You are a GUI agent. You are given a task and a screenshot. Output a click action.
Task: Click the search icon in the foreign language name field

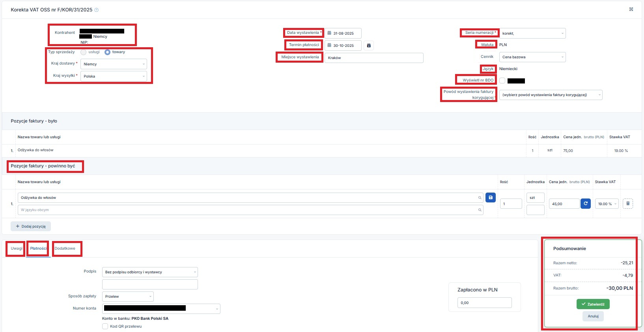[480, 210]
